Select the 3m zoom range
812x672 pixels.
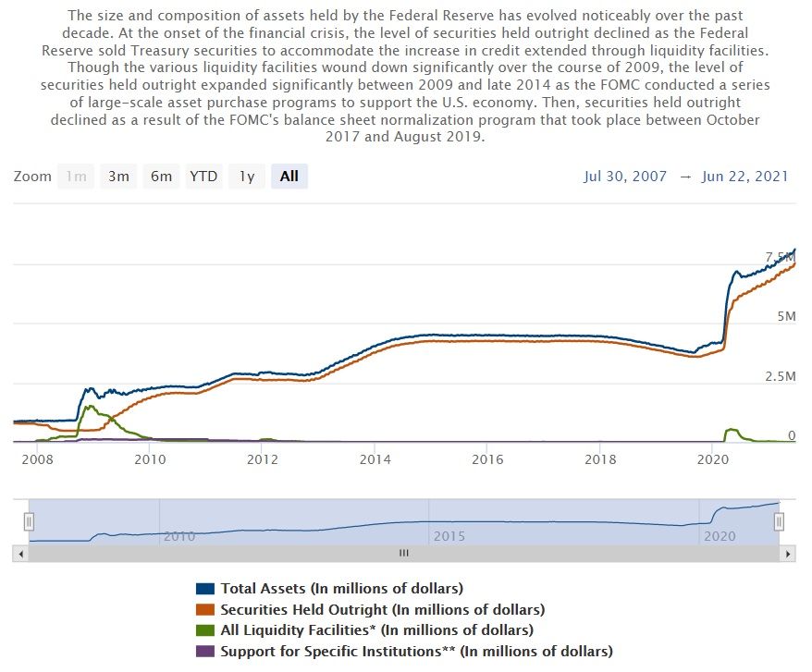click(x=118, y=177)
